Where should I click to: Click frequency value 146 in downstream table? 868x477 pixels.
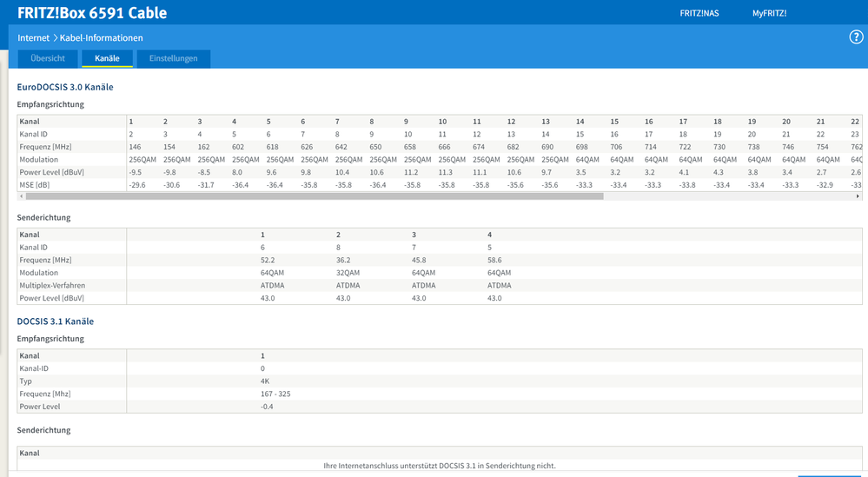(x=135, y=147)
